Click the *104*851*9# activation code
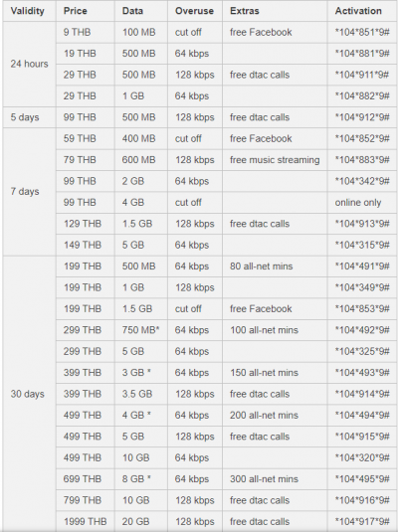 click(x=362, y=32)
